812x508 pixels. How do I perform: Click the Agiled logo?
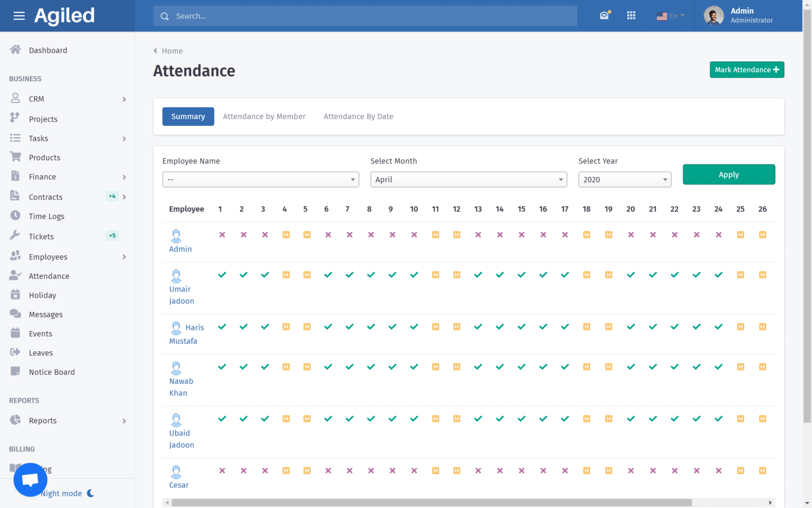[x=64, y=16]
